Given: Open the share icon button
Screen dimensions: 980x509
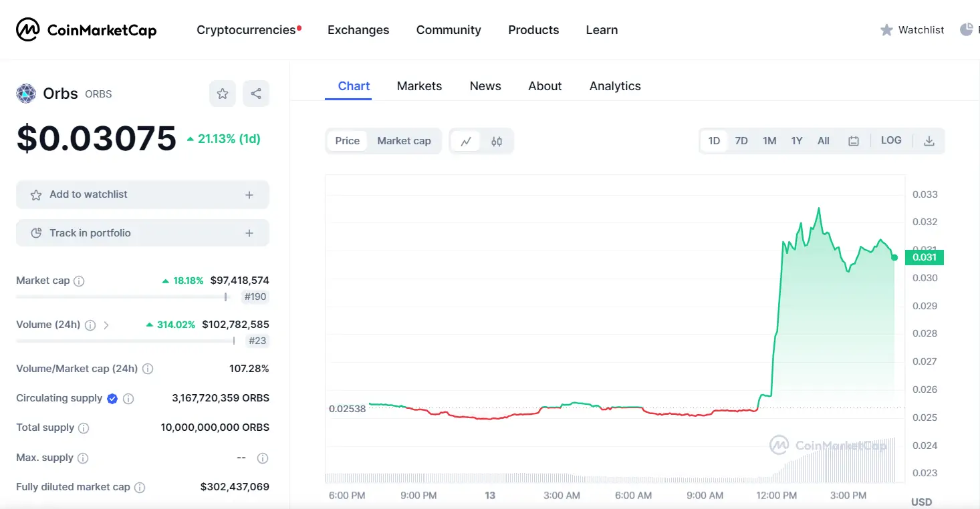Looking at the screenshot, I should tap(256, 94).
